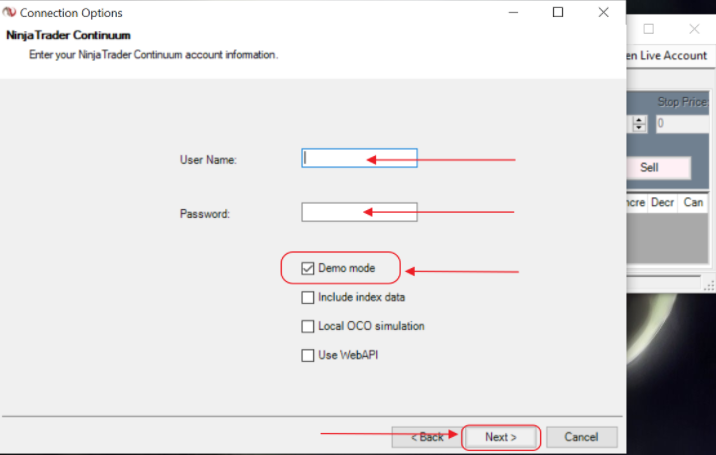Close the Connection Options dialog

604,13
